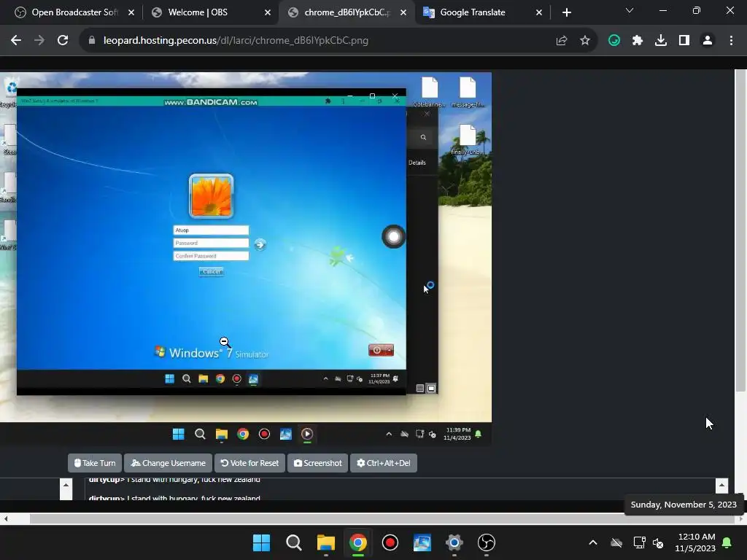Screen dimensions: 747x560
Task: Open the finally-unb... file on VM desktop
Action: click(x=468, y=139)
